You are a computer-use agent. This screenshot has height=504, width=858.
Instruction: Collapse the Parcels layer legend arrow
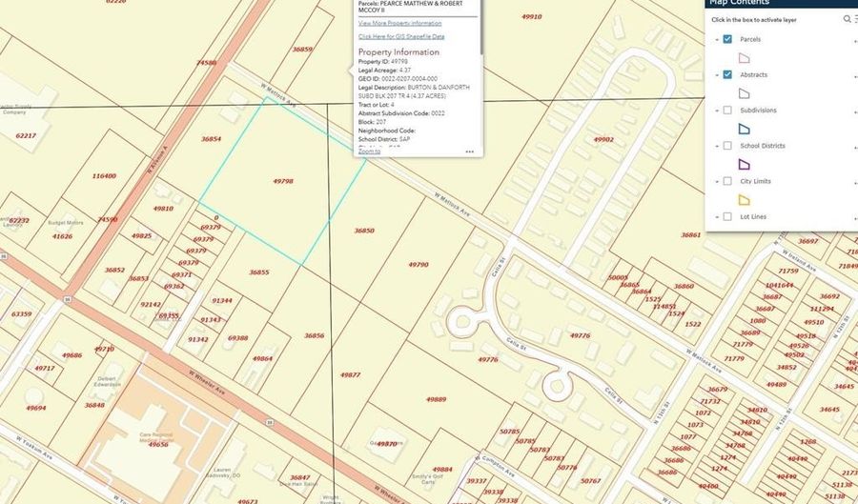coord(716,39)
